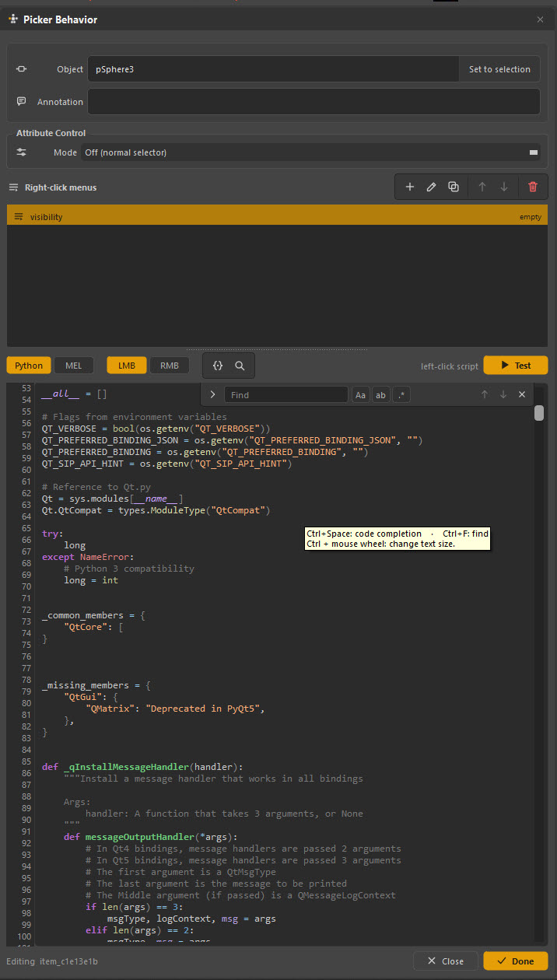The image size is (557, 980).
Task: Switch script language to Python
Action: point(29,366)
